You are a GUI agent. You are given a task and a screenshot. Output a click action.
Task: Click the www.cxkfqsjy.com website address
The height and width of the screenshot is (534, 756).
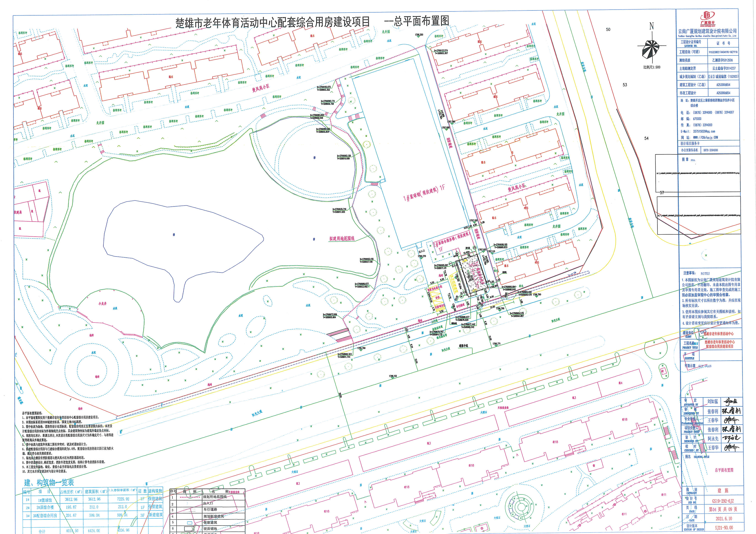(x=705, y=137)
